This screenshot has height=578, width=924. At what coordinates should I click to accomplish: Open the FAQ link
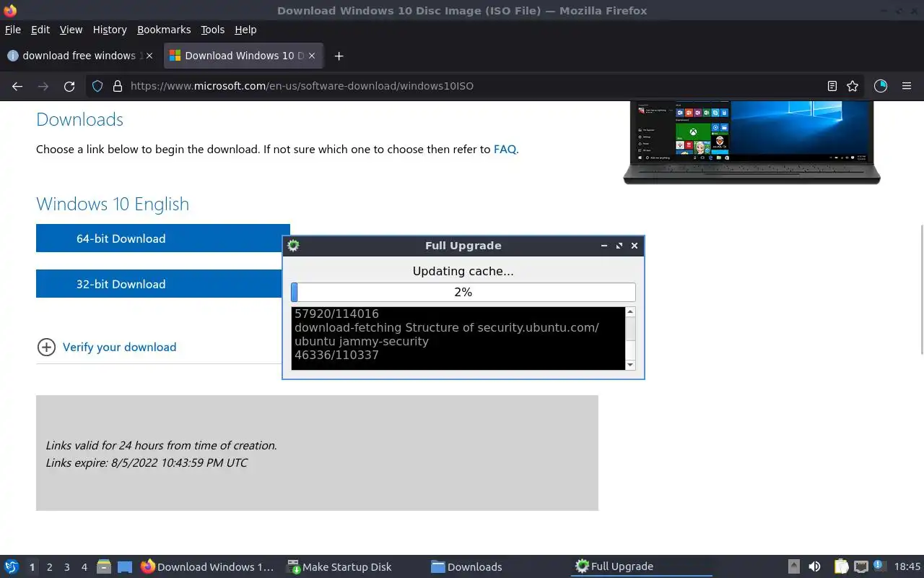[505, 150]
